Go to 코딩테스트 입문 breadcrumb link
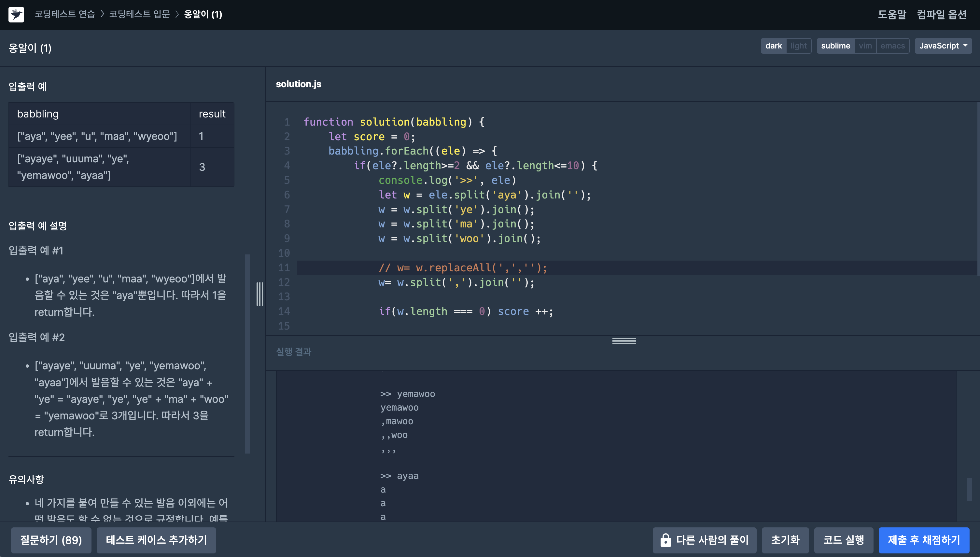 coord(139,15)
